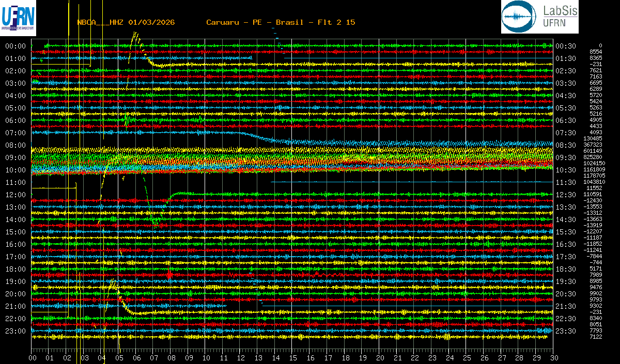Click minute 00 on the bottom axis
The image size is (620, 364).
32,357
